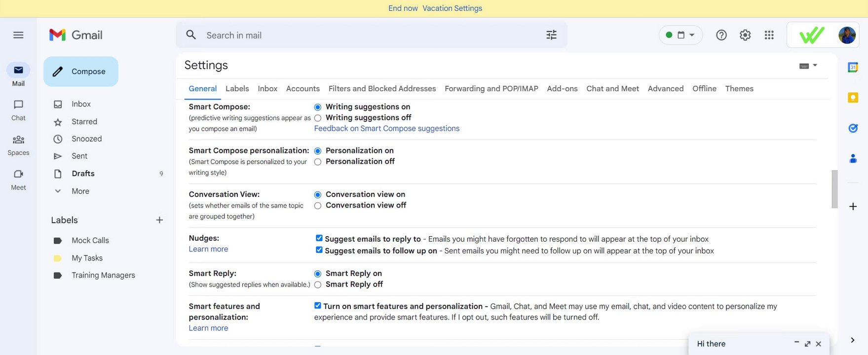Open the active status dropdown
The width and height of the screenshot is (868, 355).
click(x=680, y=35)
